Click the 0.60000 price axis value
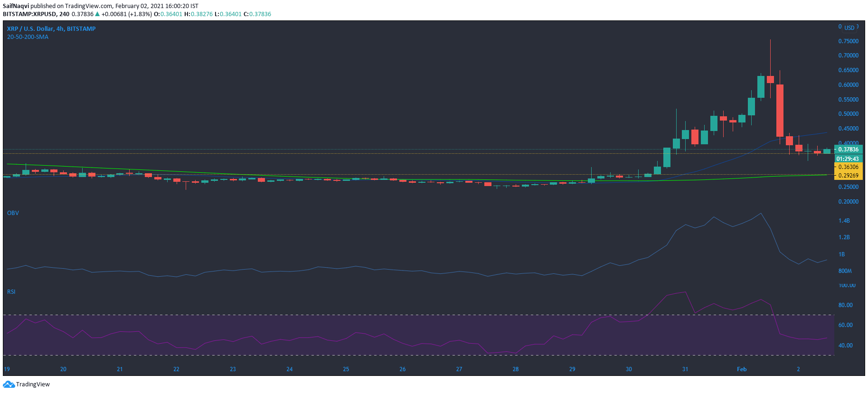 click(849, 85)
